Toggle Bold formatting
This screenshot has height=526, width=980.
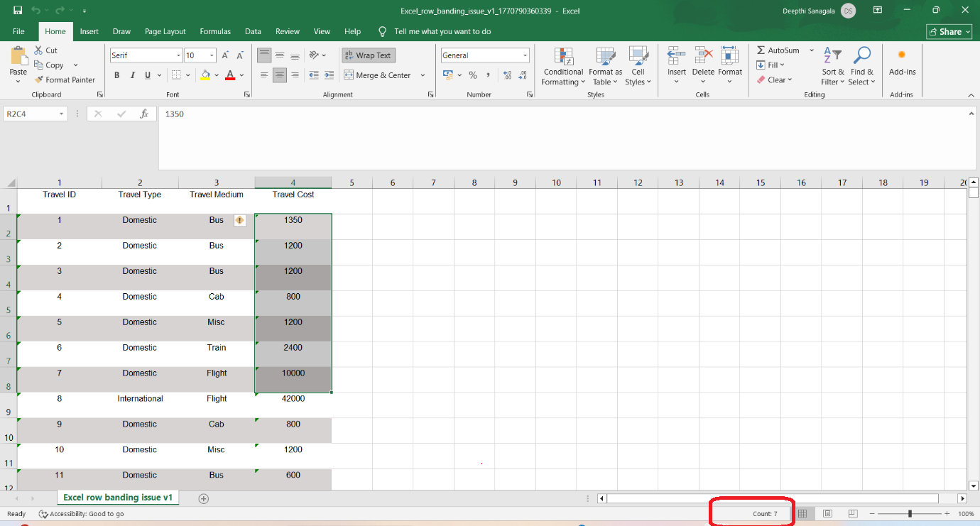(x=116, y=75)
